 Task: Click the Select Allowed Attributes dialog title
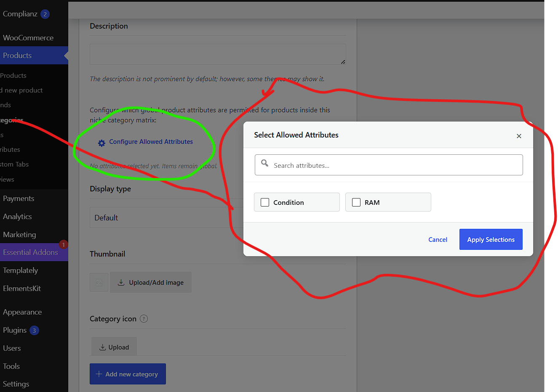click(x=296, y=135)
